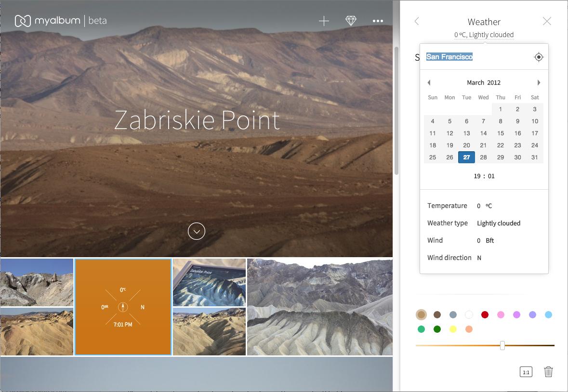568x392 pixels.
Task: Click the orange shade slider handle
Action: click(502, 345)
